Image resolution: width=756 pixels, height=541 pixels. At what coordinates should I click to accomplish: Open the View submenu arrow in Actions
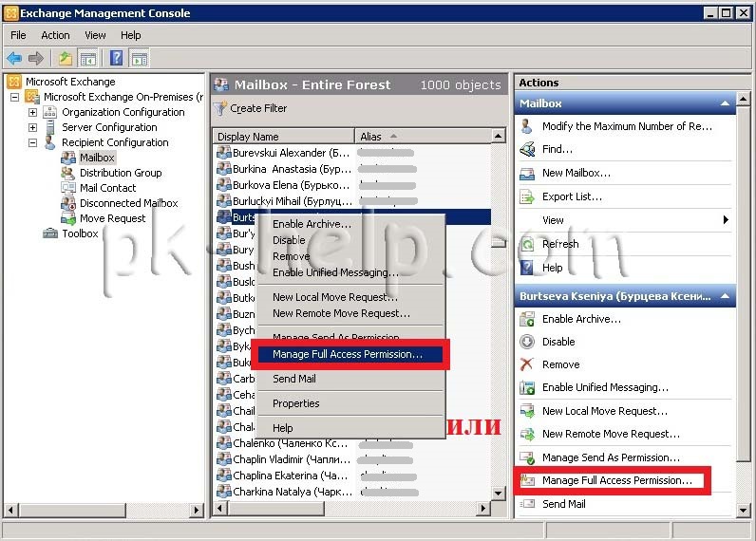click(726, 220)
